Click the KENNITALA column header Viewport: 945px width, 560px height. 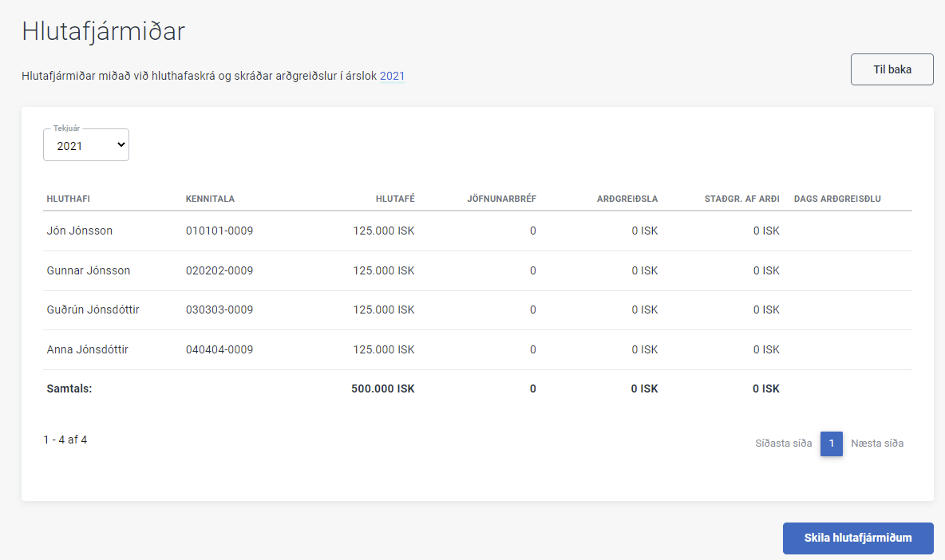(x=210, y=199)
